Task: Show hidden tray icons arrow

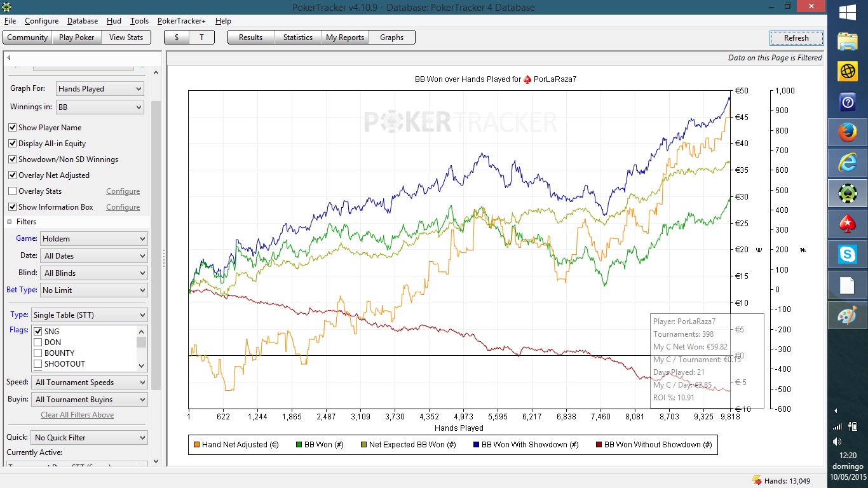Action: click(837, 410)
